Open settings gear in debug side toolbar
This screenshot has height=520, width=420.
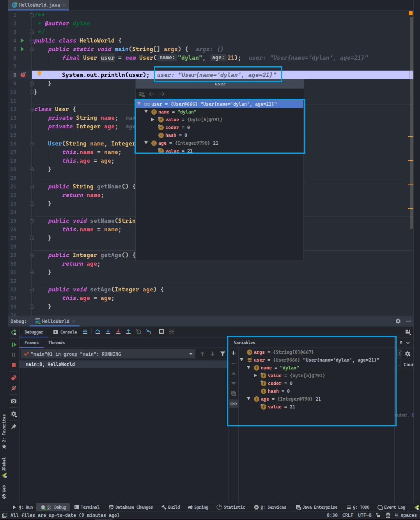point(14,414)
